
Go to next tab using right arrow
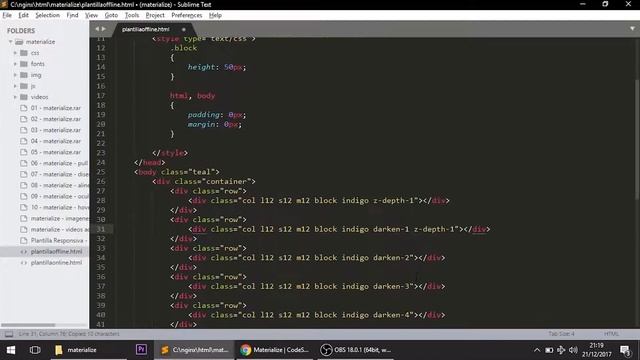(104, 29)
